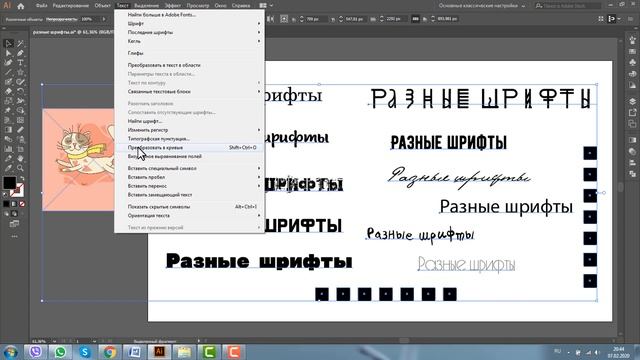
Task: Open Edit Toolbar three dots
Action: click(14, 236)
